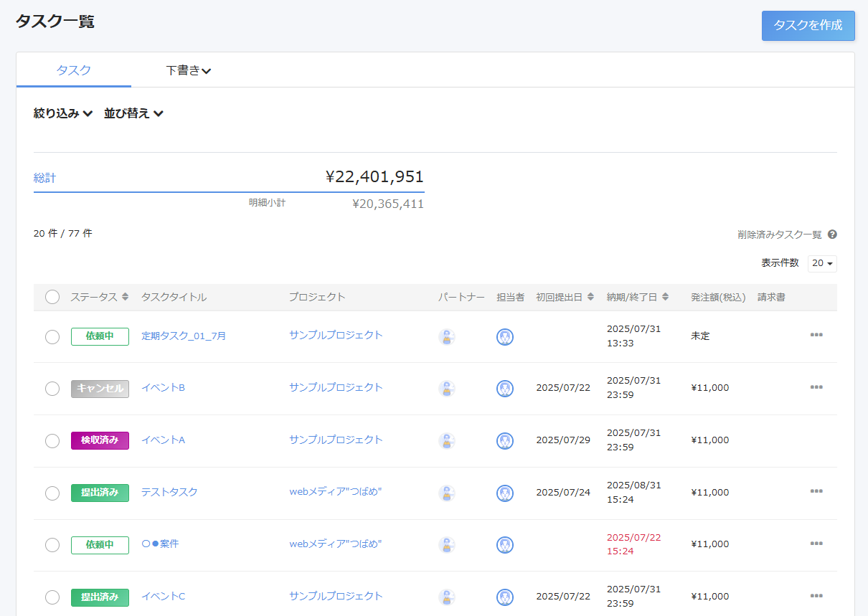
Task: Click the 未定 amount cell
Action: pyautogui.click(x=700, y=336)
